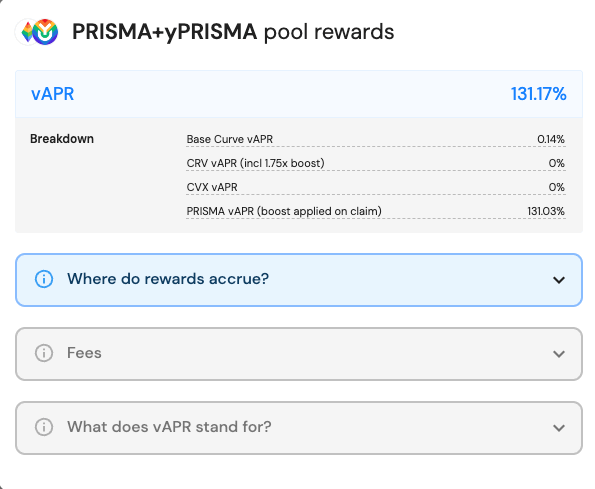Open the Fees accordion row
Image resolution: width=595 pixels, height=489 pixels.
pos(299,354)
